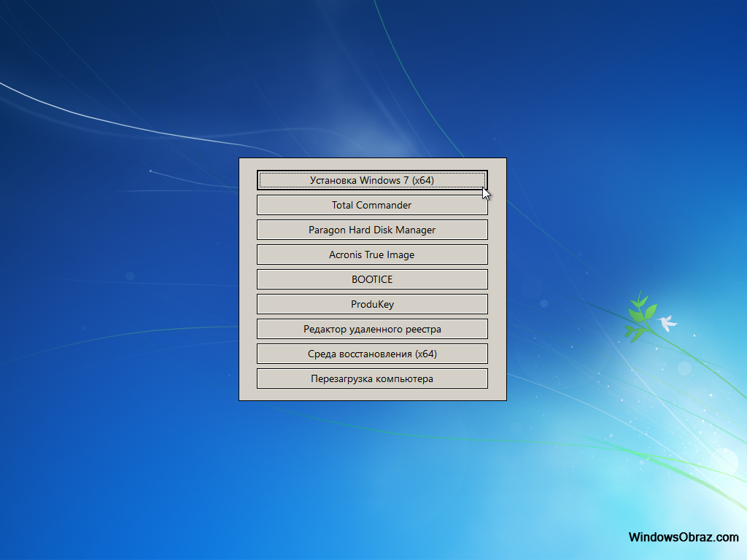Run Acronis True Image
The height and width of the screenshot is (560, 747).
[372, 254]
